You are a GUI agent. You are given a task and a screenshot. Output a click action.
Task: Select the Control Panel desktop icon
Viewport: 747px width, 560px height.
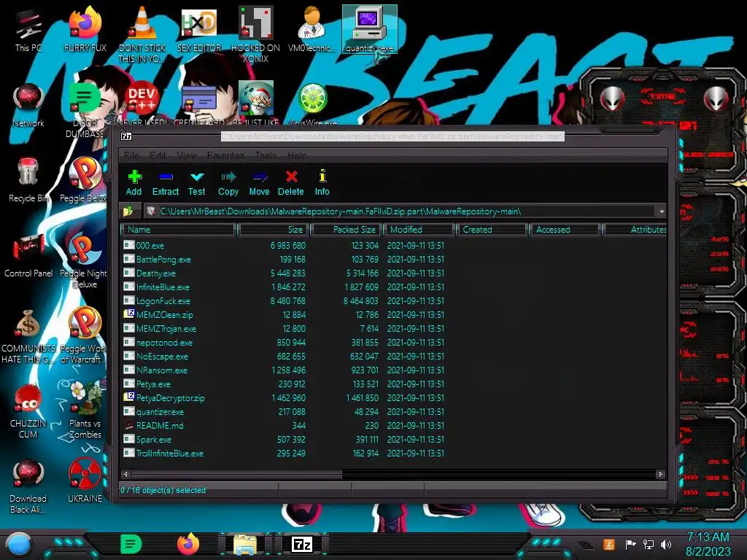tap(28, 256)
